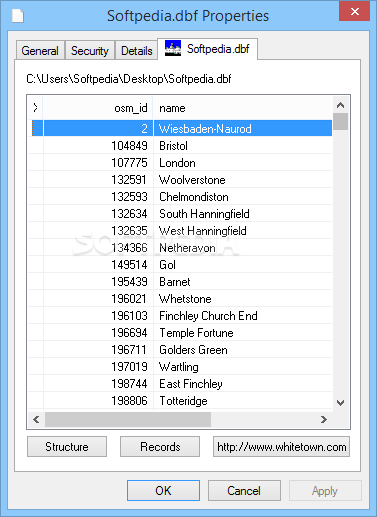Click the scroll down arrow of the table
Screen dimensions: 377x517
coord(340,403)
